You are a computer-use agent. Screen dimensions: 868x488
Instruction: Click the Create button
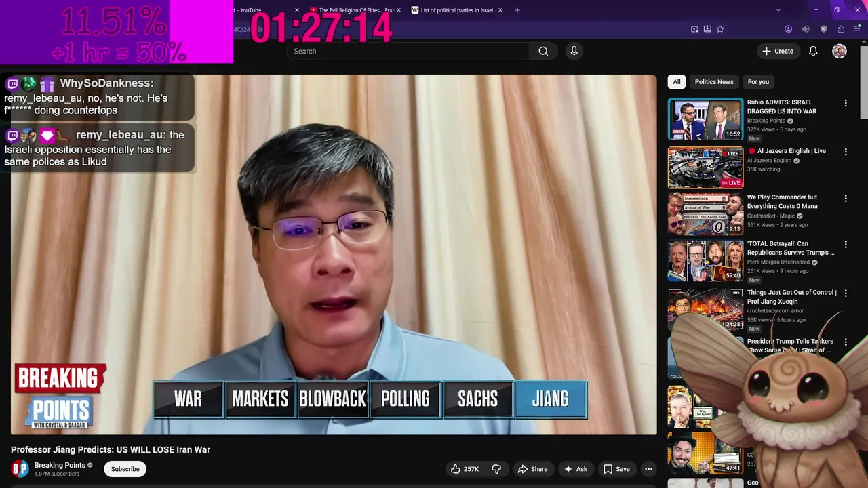pos(778,51)
